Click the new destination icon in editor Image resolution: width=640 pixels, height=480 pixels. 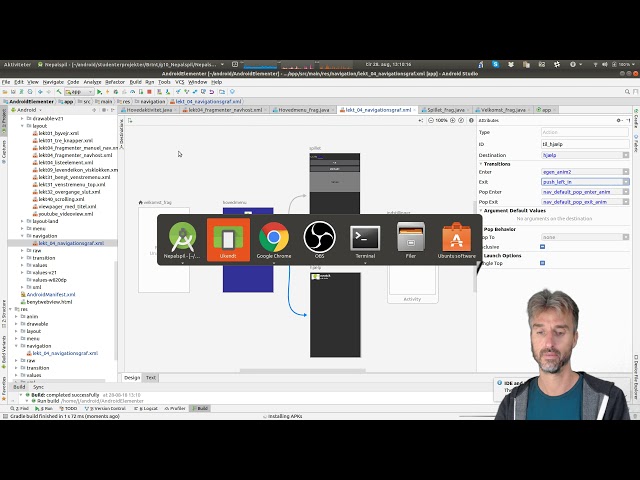pyautogui.click(x=130, y=120)
